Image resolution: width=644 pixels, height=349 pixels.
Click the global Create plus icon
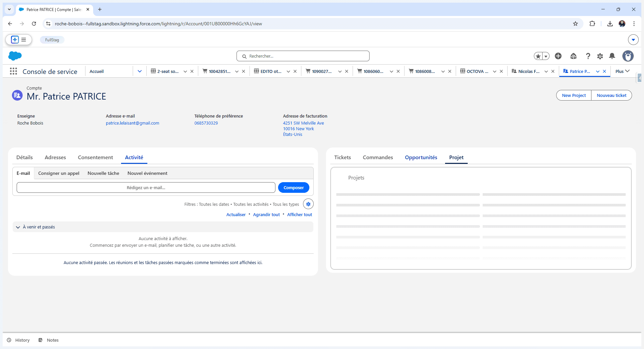coord(558,56)
